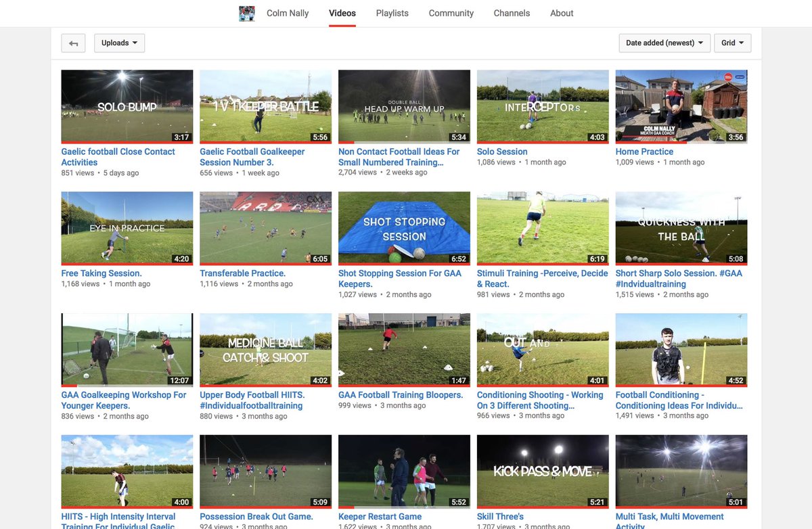Open Possession Break Out Game link
Viewport: 812px width, 529px height.
point(256,517)
